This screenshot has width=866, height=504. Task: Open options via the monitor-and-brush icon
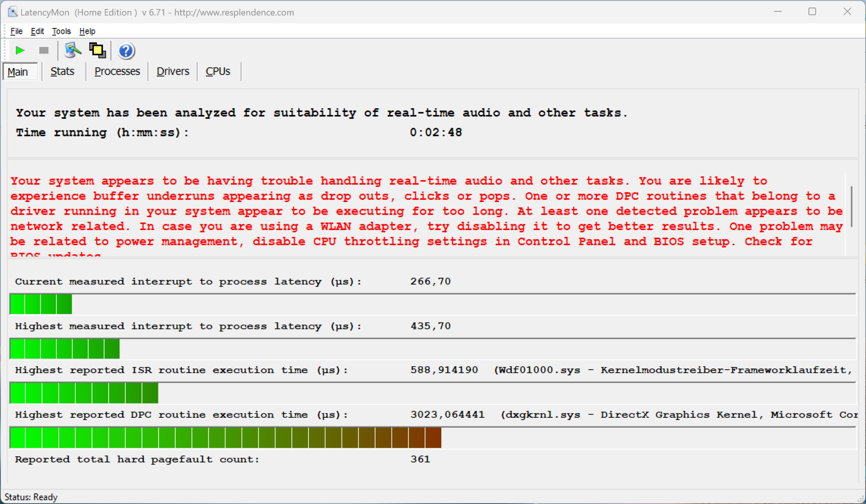pos(72,50)
